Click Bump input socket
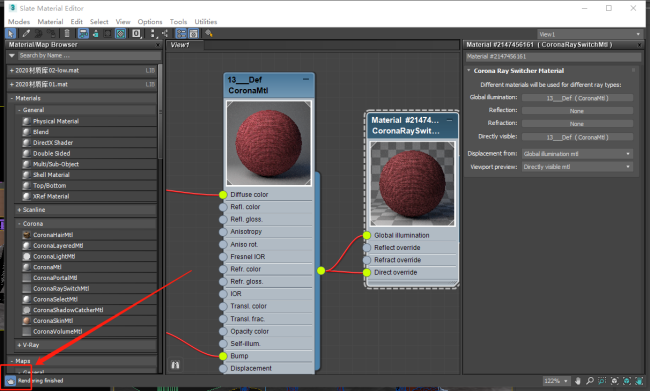 tap(223, 356)
